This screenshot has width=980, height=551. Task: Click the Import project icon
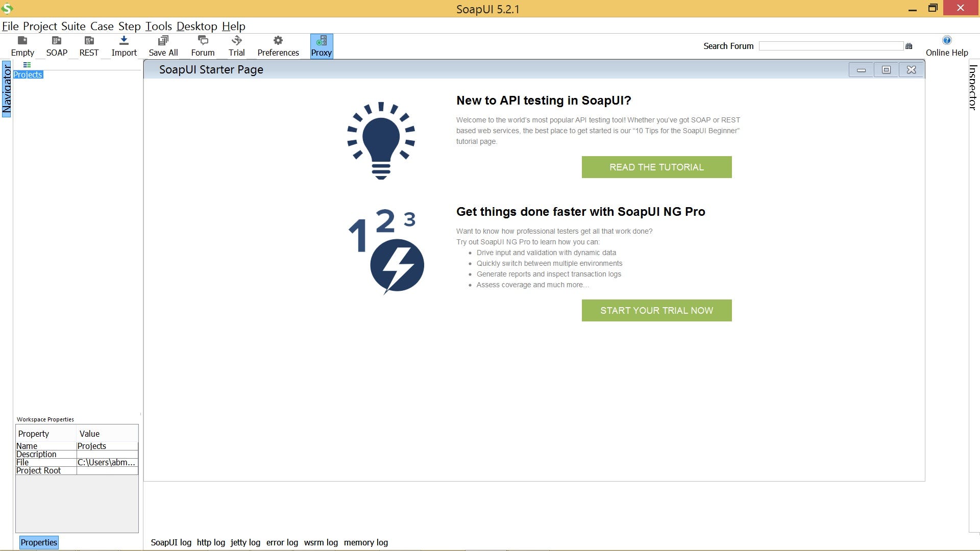(x=124, y=46)
